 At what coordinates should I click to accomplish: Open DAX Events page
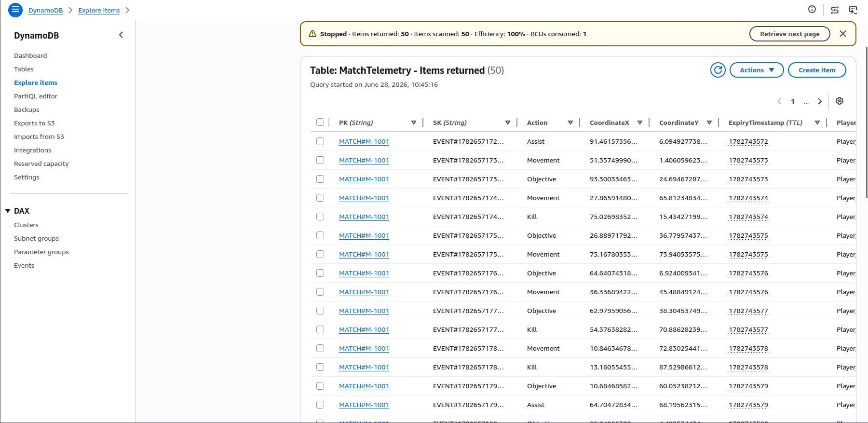(24, 265)
